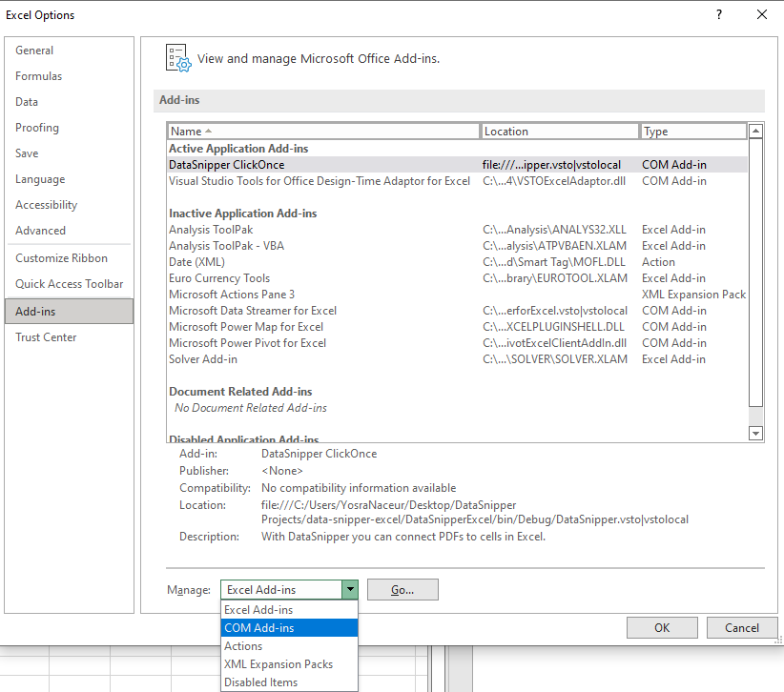Click the Cancel button
This screenshot has height=692, width=784.
742,627
